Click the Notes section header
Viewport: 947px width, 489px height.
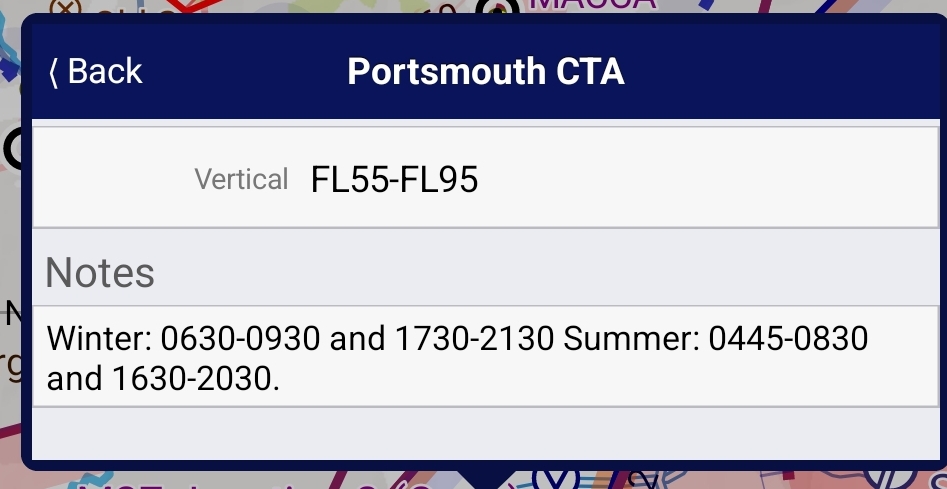100,272
